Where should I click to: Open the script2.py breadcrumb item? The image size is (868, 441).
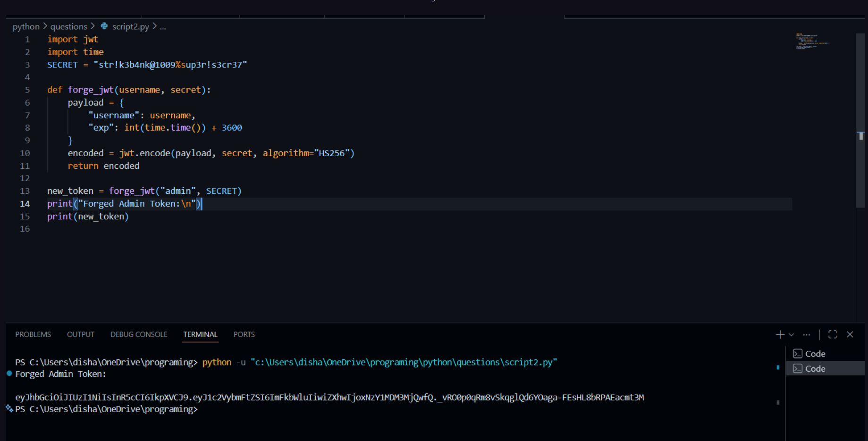click(130, 26)
